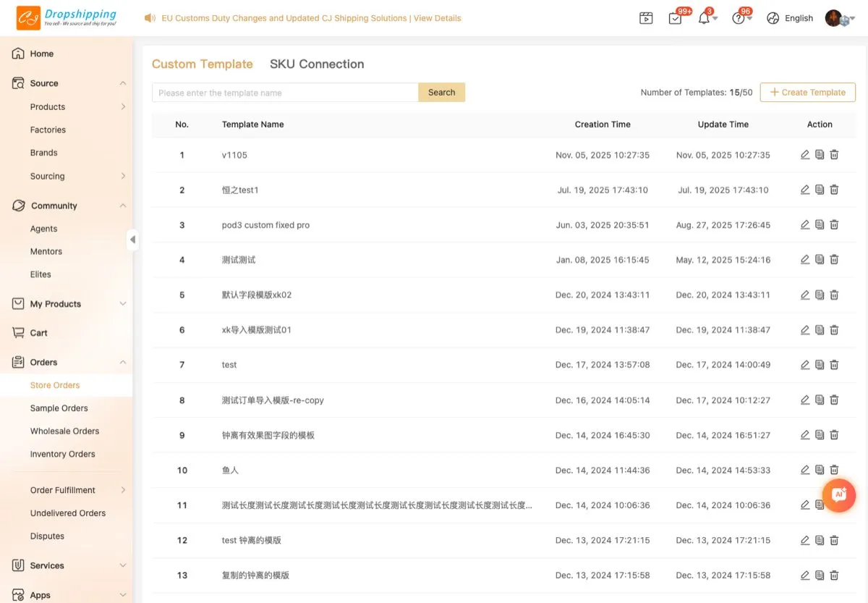Screen dimensions: 868x603
Task: Expand the Sourcing submenu arrow
Action: click(x=123, y=176)
